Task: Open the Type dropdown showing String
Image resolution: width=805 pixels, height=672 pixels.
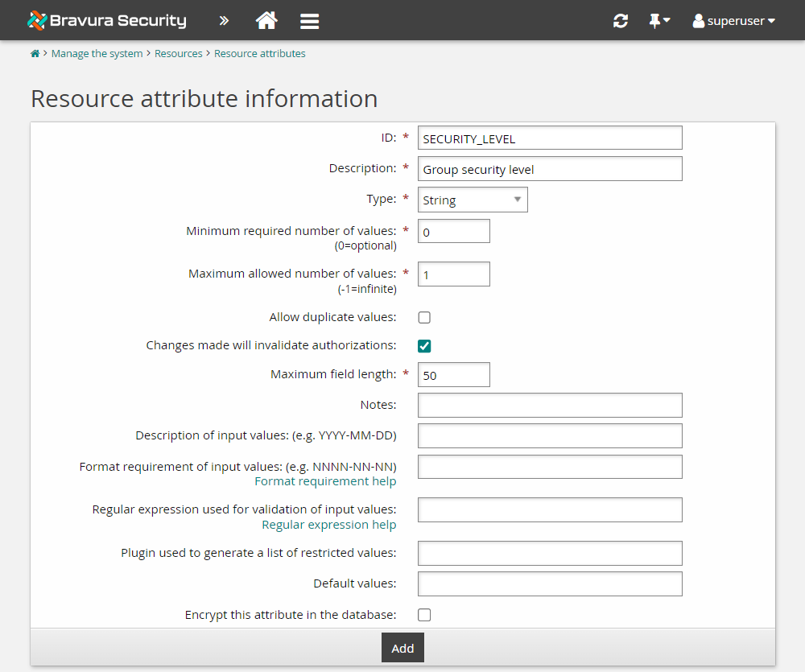Action: (x=473, y=199)
